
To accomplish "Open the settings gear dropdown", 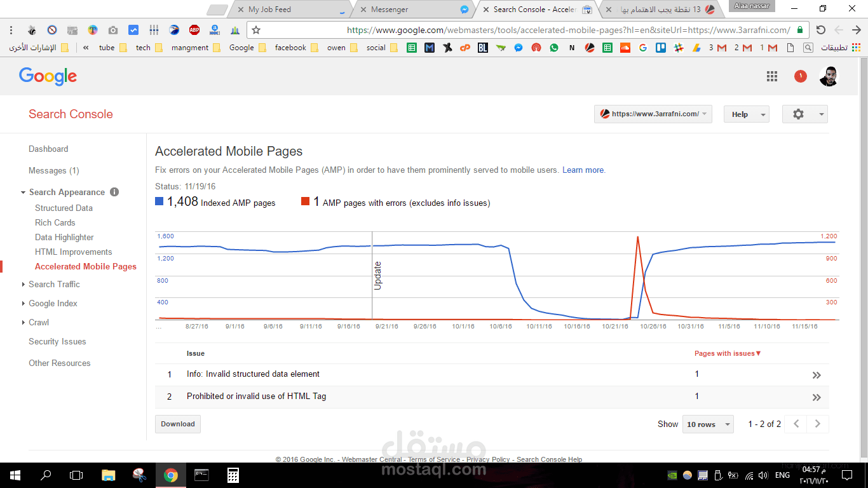I will click(x=804, y=114).
